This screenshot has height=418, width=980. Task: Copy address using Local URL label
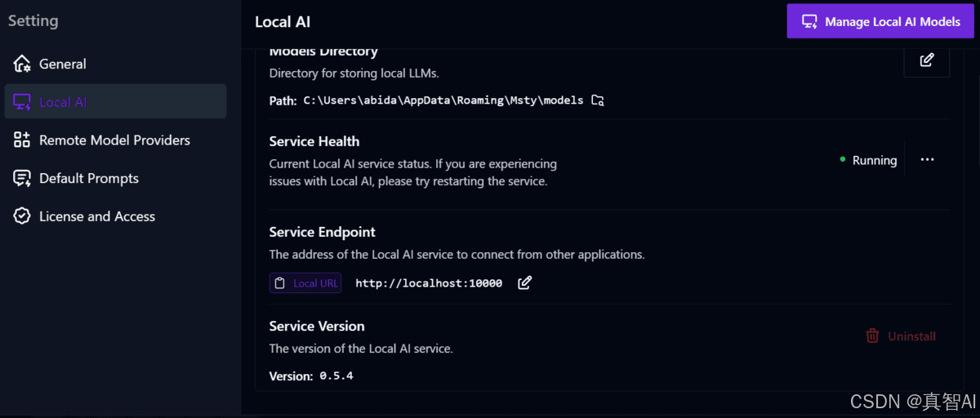click(x=315, y=283)
